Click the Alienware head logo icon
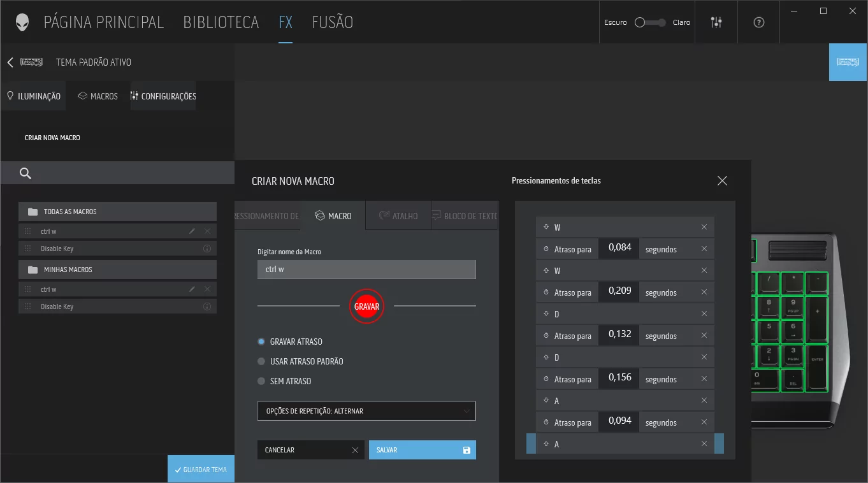The width and height of the screenshot is (868, 483). click(22, 22)
